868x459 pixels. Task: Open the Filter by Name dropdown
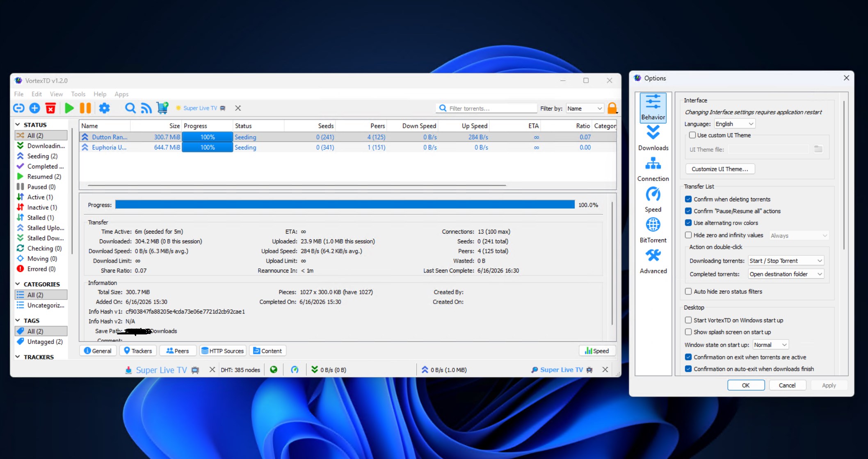(x=585, y=109)
